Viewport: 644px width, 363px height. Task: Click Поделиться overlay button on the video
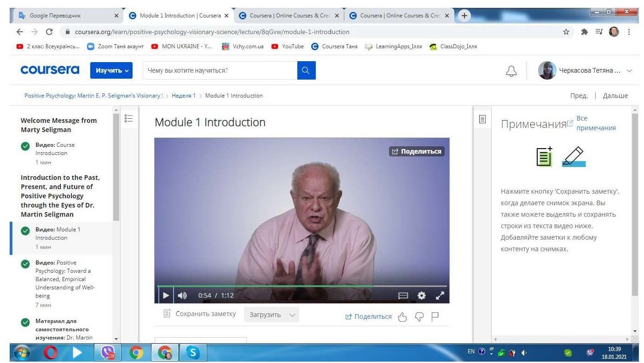[417, 151]
